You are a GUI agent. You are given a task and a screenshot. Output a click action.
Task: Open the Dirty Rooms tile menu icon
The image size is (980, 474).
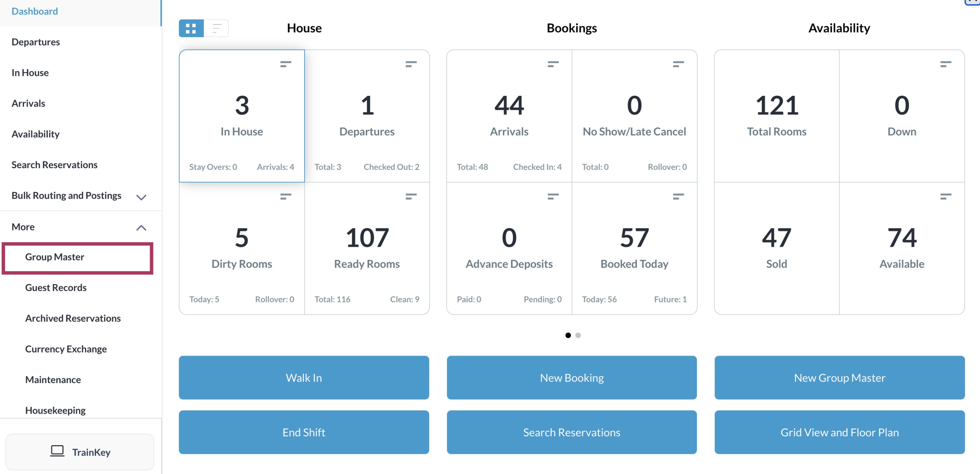pos(285,196)
